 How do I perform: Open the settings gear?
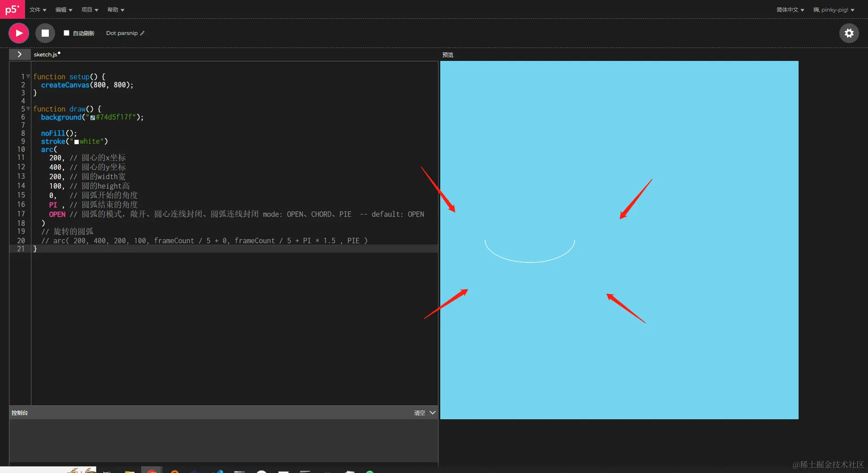tap(849, 33)
